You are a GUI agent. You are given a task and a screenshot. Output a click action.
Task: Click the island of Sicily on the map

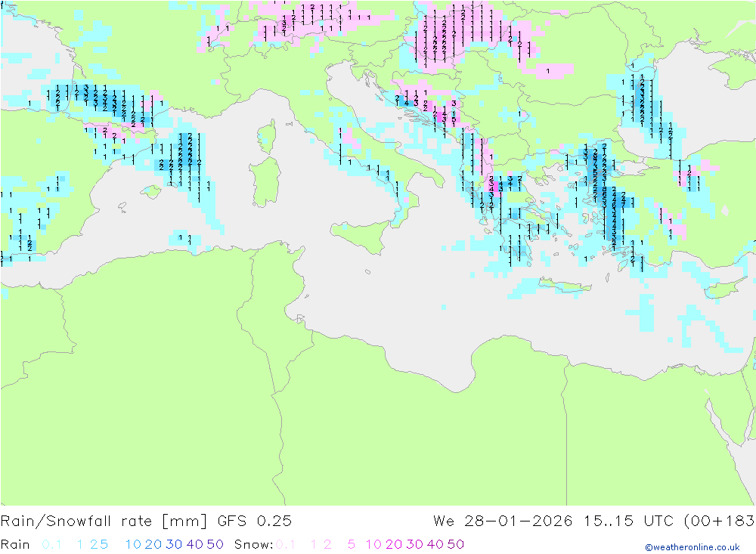pos(361,237)
